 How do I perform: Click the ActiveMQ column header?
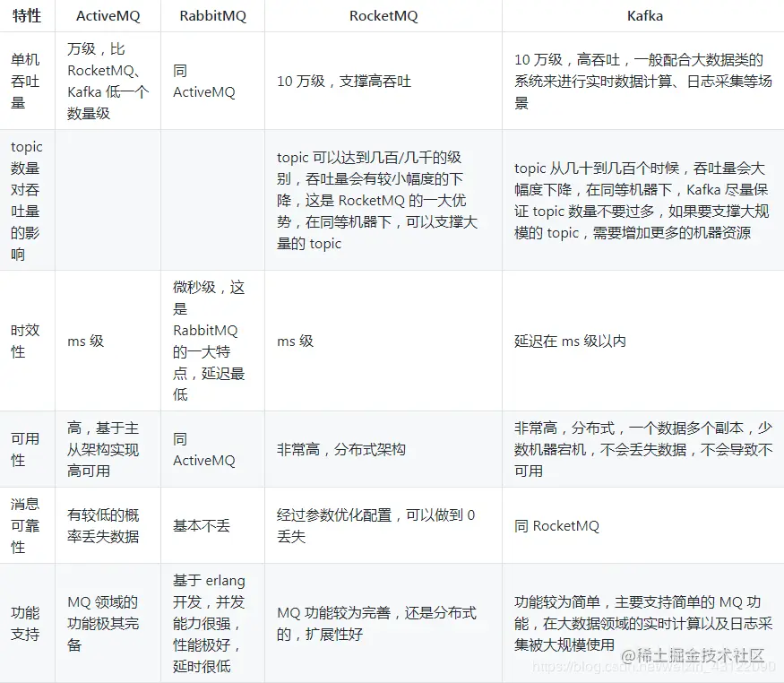[108, 16]
